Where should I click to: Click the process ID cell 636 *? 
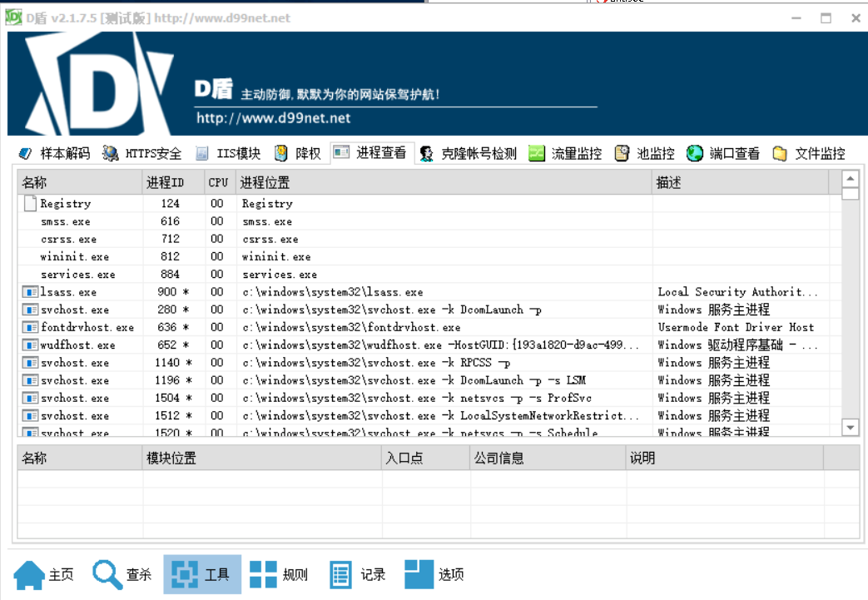[x=173, y=327]
